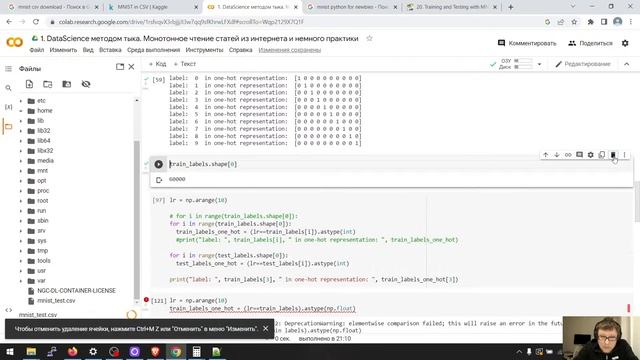Dismiss the undo deletion notification

[x=266, y=328]
